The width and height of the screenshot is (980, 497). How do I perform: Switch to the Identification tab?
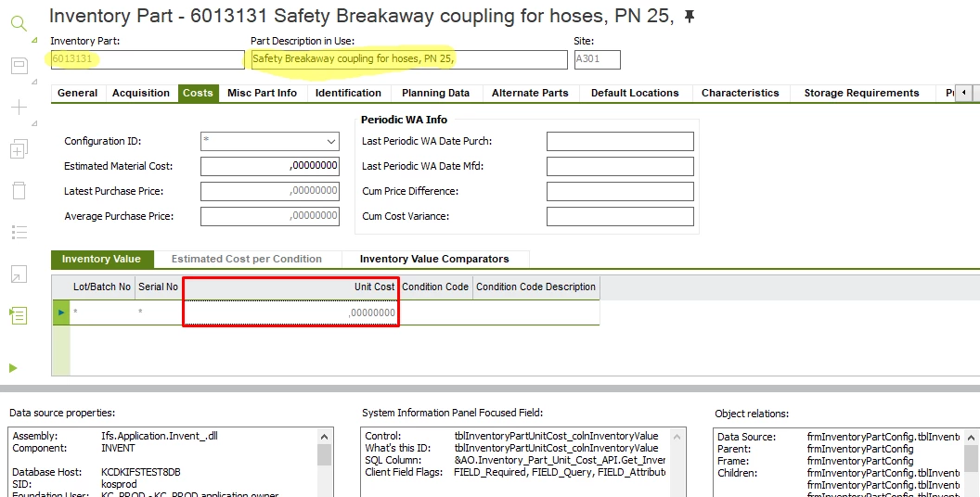coord(348,93)
